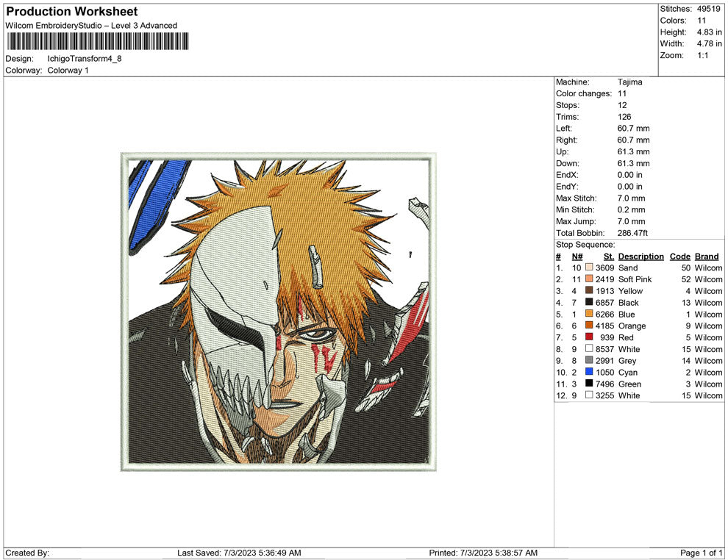Click the Red 939 color swatch

tap(589, 337)
